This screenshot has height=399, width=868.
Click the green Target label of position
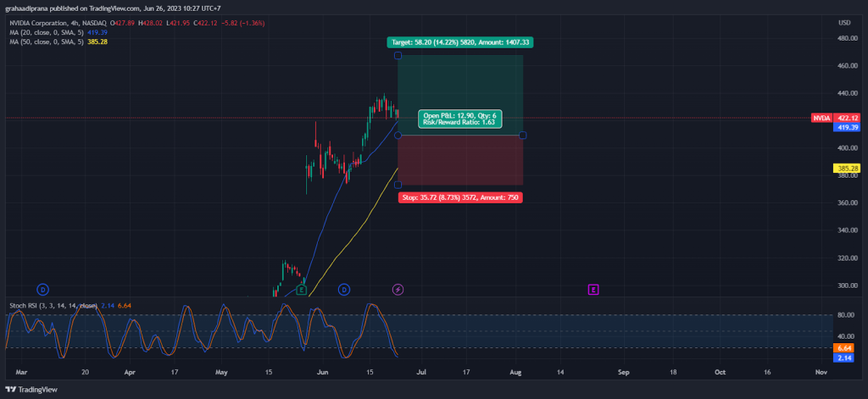[460, 42]
